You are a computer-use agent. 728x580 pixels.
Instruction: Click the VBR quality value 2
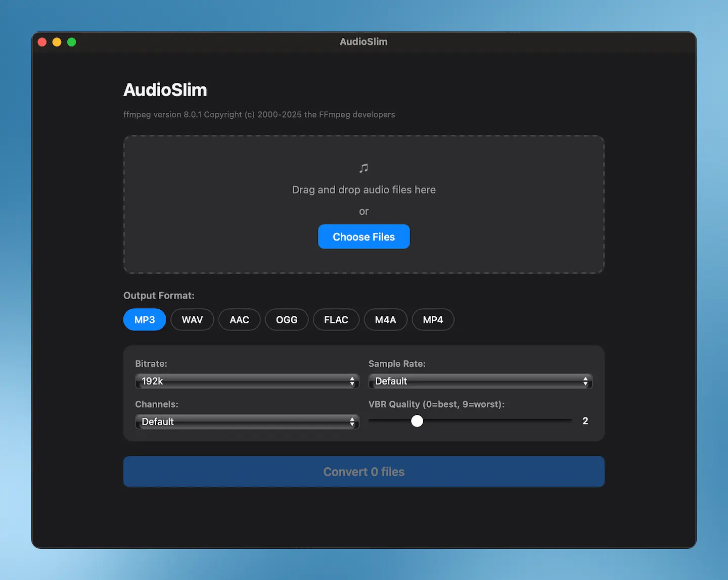click(585, 421)
